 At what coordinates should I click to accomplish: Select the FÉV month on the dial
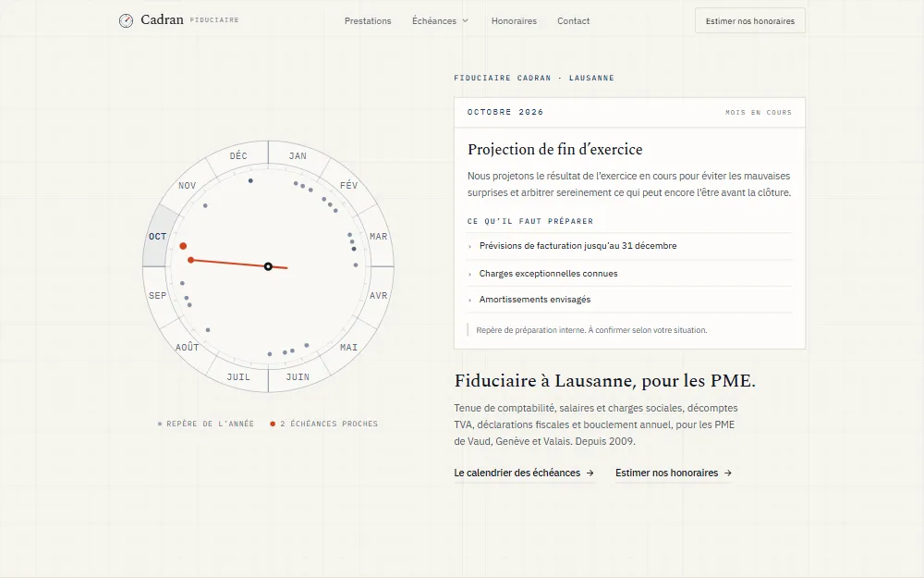[349, 185]
